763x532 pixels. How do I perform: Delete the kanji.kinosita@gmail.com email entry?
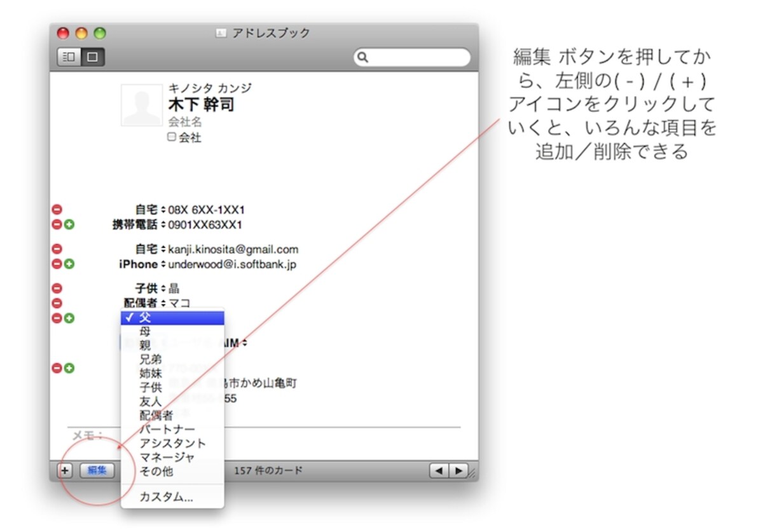57,249
